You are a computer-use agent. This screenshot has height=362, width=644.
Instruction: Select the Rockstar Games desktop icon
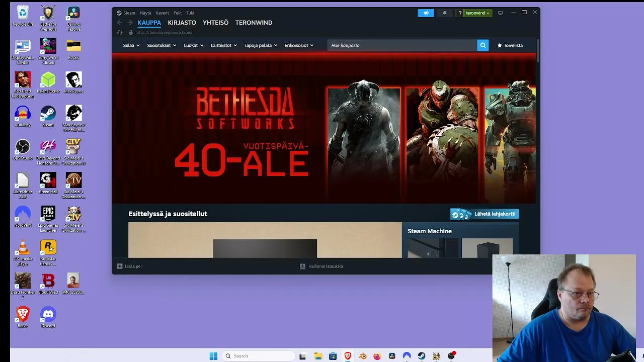click(48, 252)
